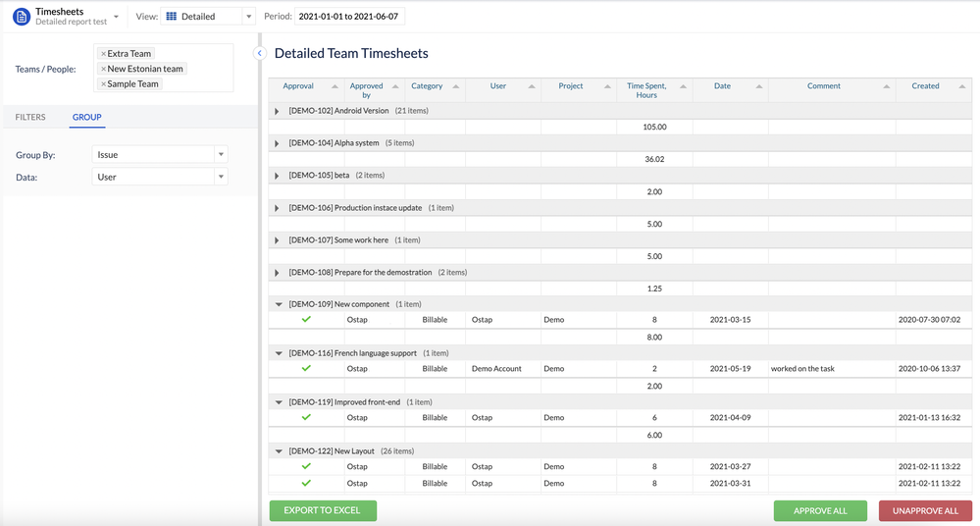Image resolution: width=980 pixels, height=526 pixels.
Task: Sort by the Time Spent, Hours column arrow
Action: click(x=683, y=86)
